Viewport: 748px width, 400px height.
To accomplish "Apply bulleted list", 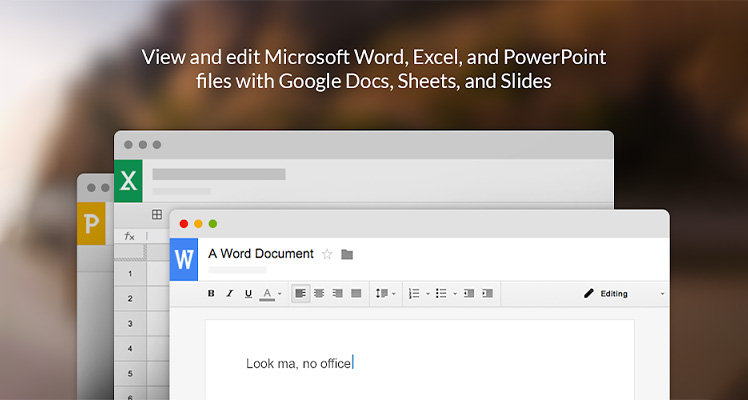I will [441, 294].
